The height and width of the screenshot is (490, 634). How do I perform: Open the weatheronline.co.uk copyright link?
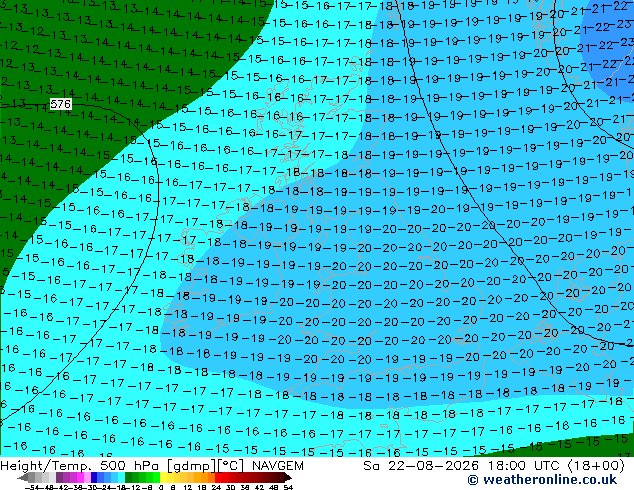[542, 480]
